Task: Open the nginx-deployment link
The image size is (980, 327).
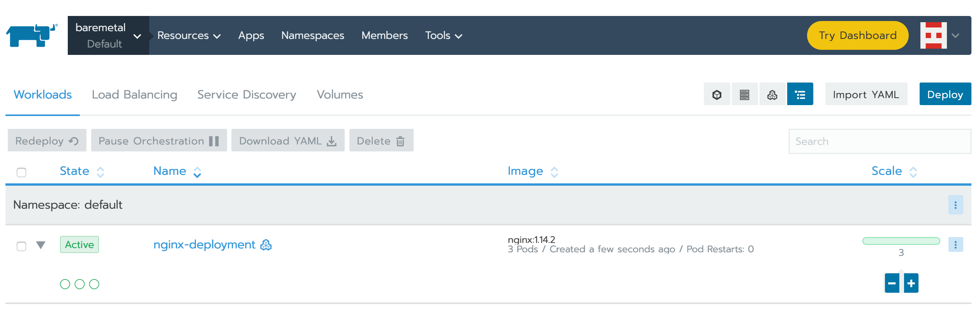Action: tap(204, 244)
